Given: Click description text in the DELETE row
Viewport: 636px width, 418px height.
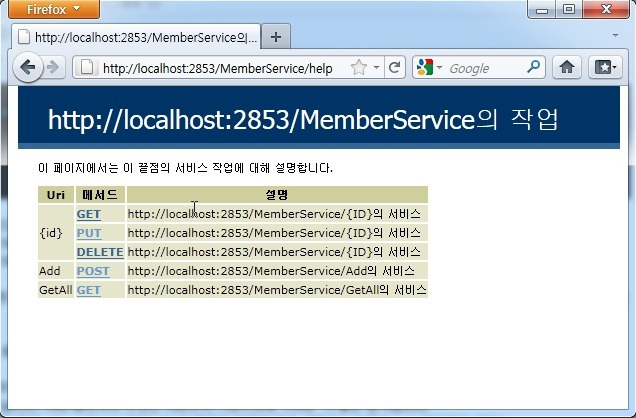Looking at the screenshot, I should point(274,252).
